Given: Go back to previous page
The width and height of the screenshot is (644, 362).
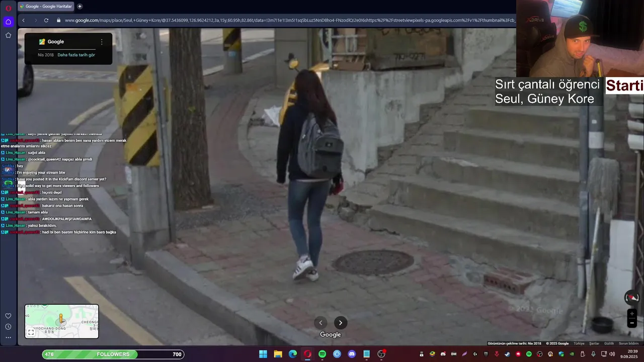Looking at the screenshot, I should coord(23,20).
